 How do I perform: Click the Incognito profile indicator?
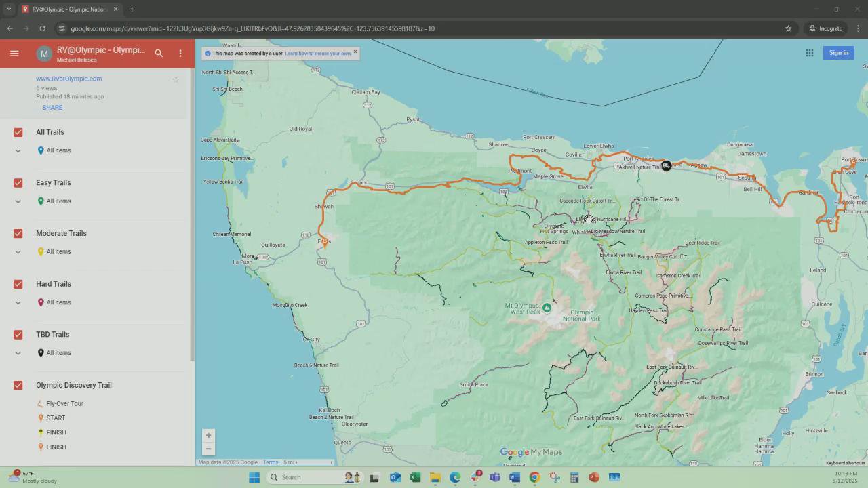(x=826, y=28)
